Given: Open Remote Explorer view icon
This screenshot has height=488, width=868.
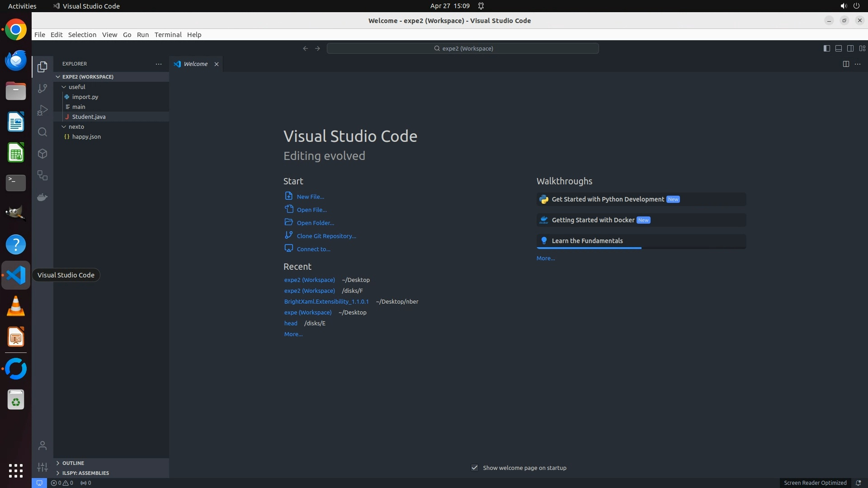Looking at the screenshot, I should click(42, 175).
